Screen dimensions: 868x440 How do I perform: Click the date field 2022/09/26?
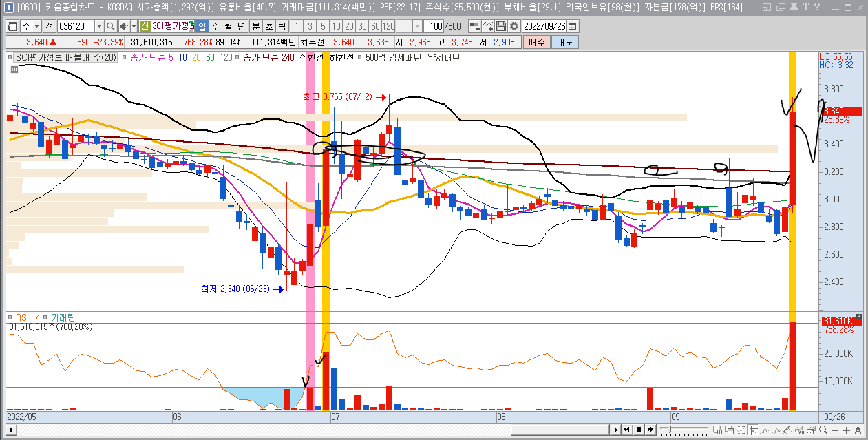[x=544, y=26]
